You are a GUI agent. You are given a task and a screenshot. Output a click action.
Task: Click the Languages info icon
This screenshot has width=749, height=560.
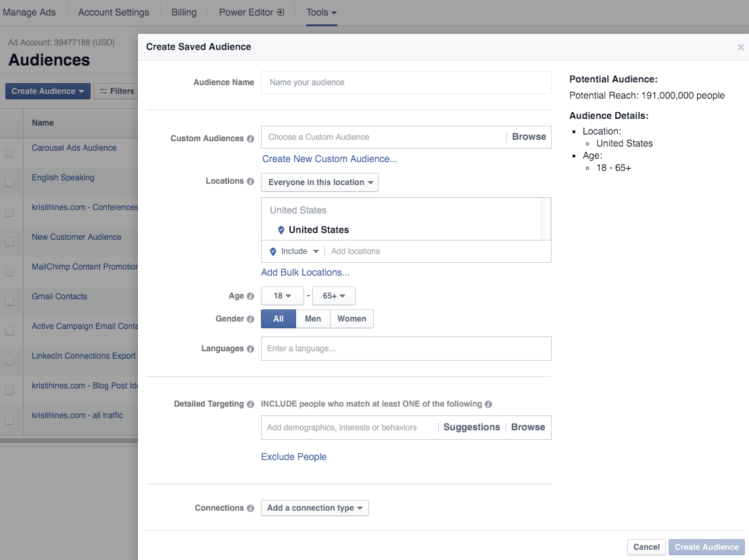pos(251,349)
